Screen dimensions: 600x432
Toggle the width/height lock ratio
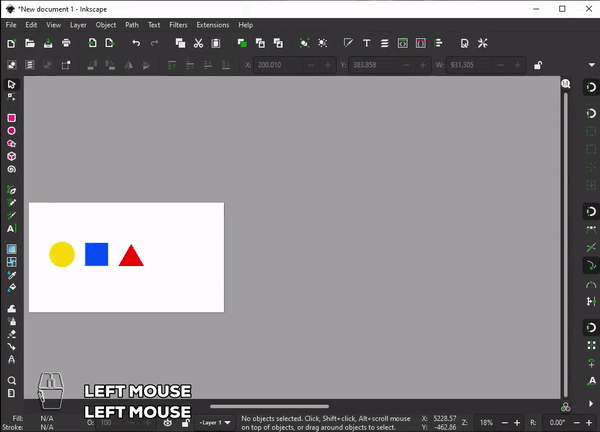538,65
